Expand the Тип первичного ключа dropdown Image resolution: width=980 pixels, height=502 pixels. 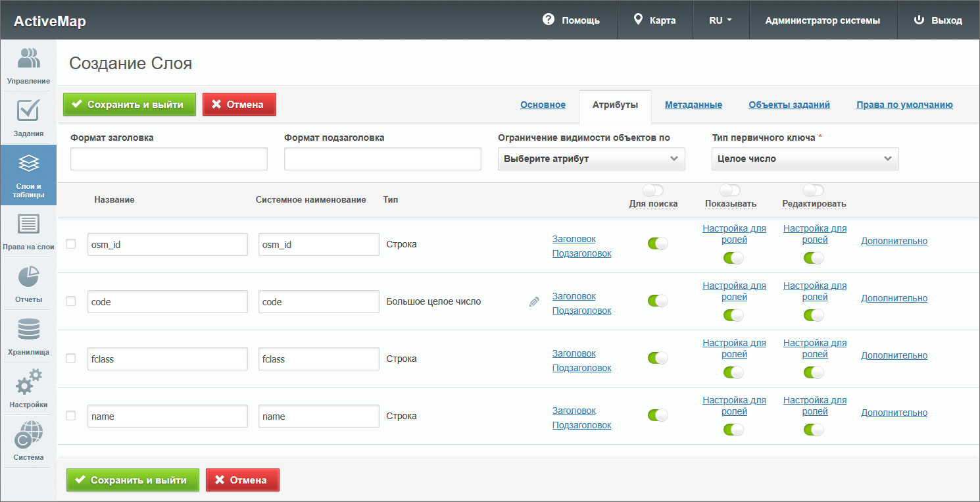click(x=804, y=159)
